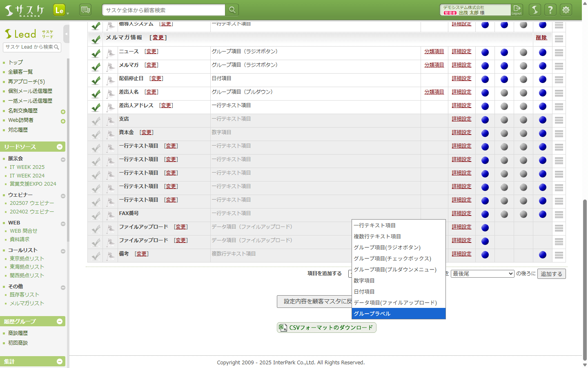Enable the grey checkmark for 支店 row
Image resolution: width=588 pixels, height=368 pixels.
click(96, 121)
